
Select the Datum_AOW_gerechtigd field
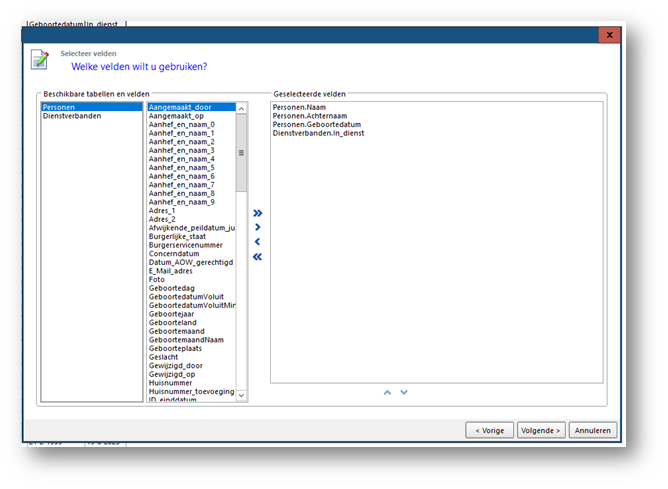point(191,262)
